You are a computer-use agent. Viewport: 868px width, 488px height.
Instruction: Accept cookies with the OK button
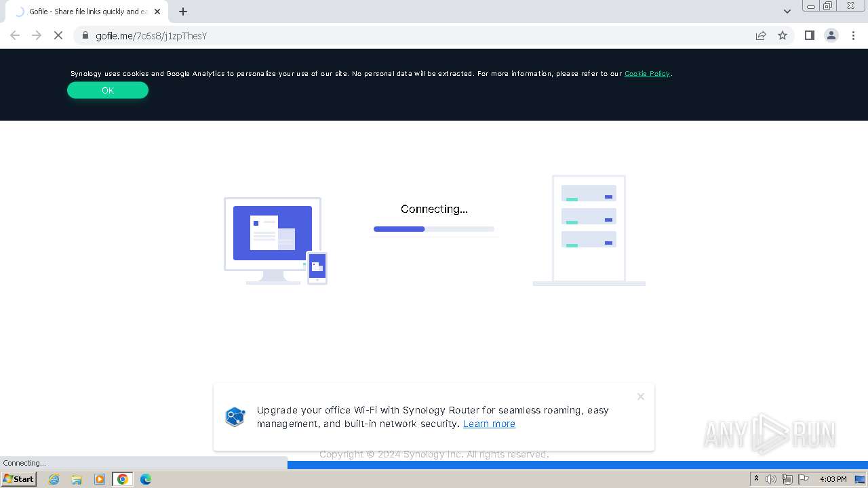pos(108,90)
